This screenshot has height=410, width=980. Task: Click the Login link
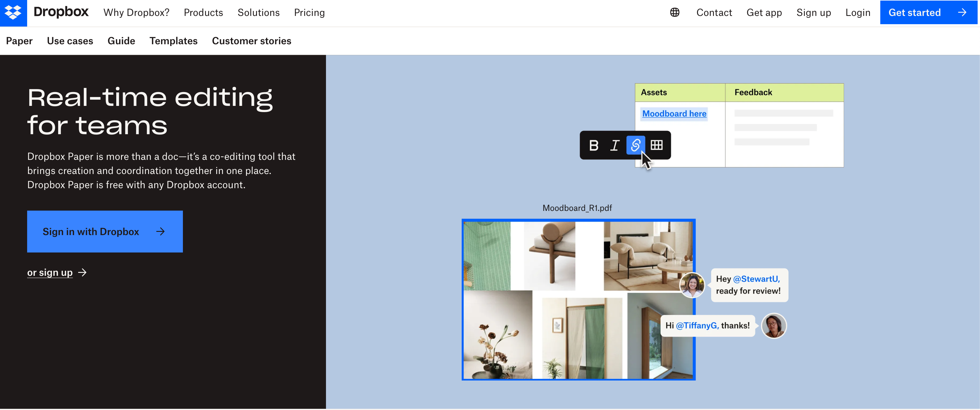tap(858, 13)
